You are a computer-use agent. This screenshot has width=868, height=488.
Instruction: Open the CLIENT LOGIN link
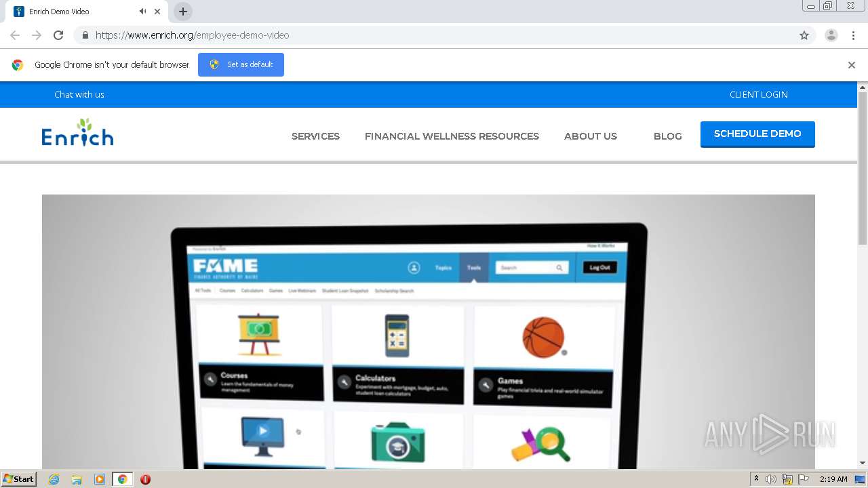(759, 94)
